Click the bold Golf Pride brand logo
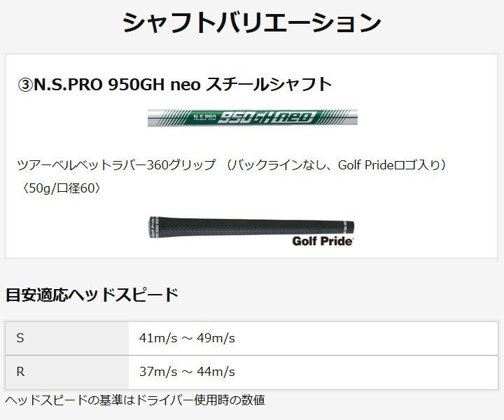 pyautogui.click(x=322, y=241)
